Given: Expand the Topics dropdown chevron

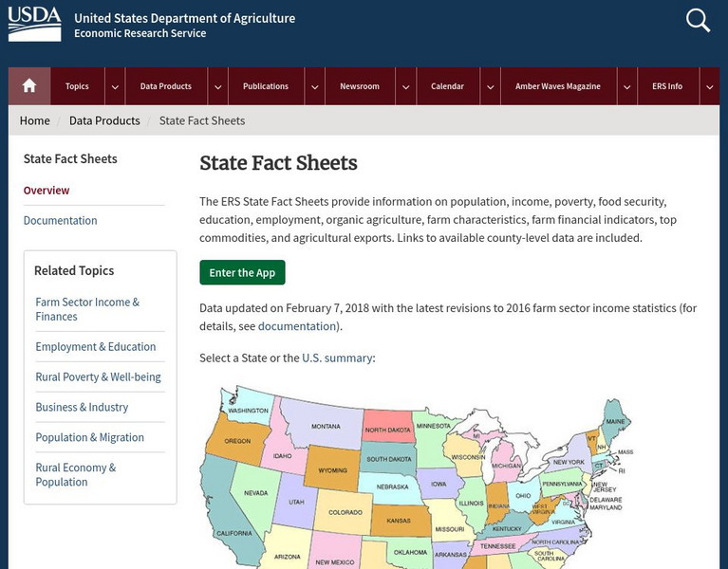Looking at the screenshot, I should point(115,86).
